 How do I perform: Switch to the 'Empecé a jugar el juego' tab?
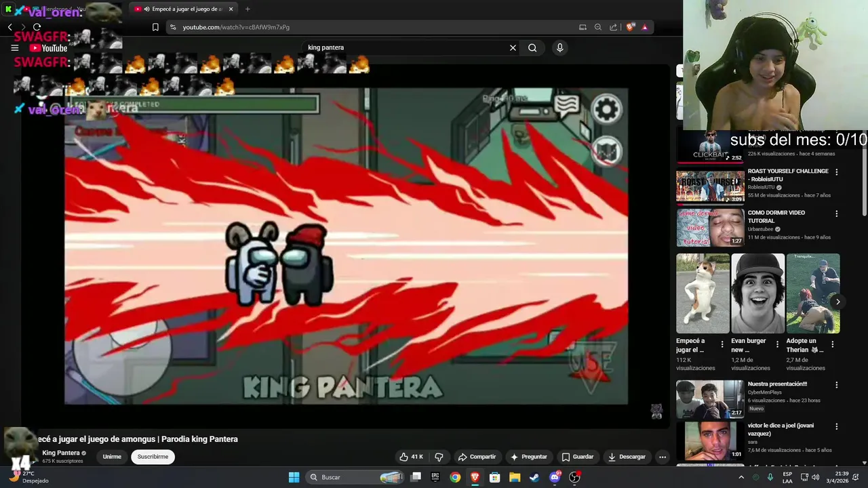pyautogui.click(x=183, y=9)
